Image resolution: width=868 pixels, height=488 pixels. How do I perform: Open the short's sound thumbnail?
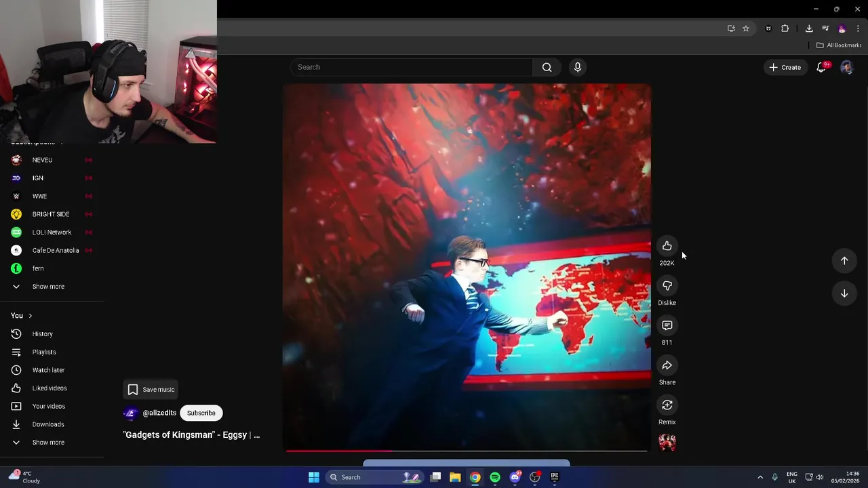(x=667, y=443)
